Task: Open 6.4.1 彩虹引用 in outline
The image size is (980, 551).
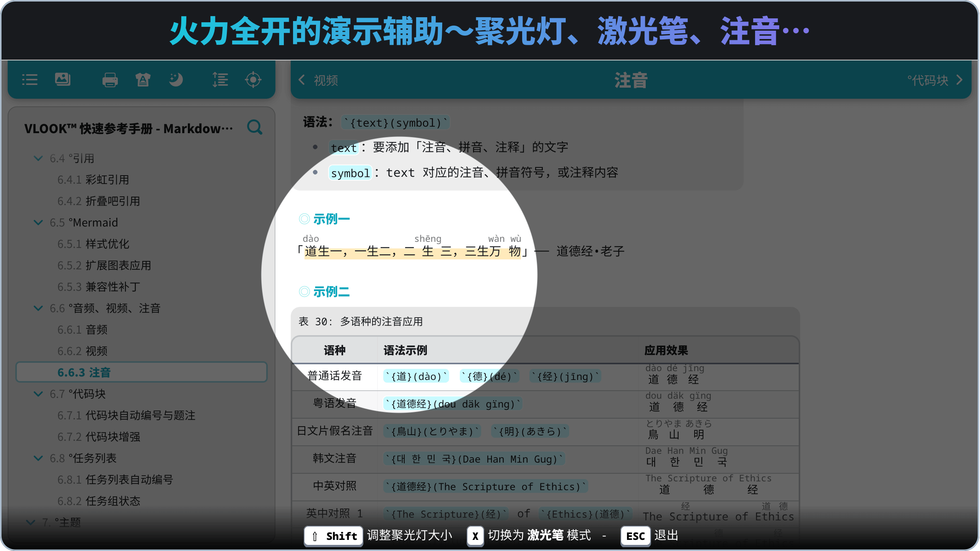Action: click(x=93, y=179)
